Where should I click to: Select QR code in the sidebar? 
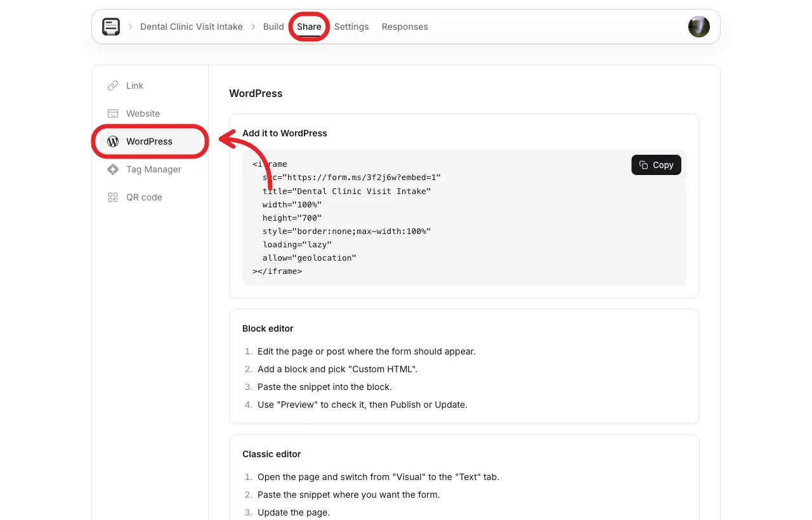[x=150, y=197]
